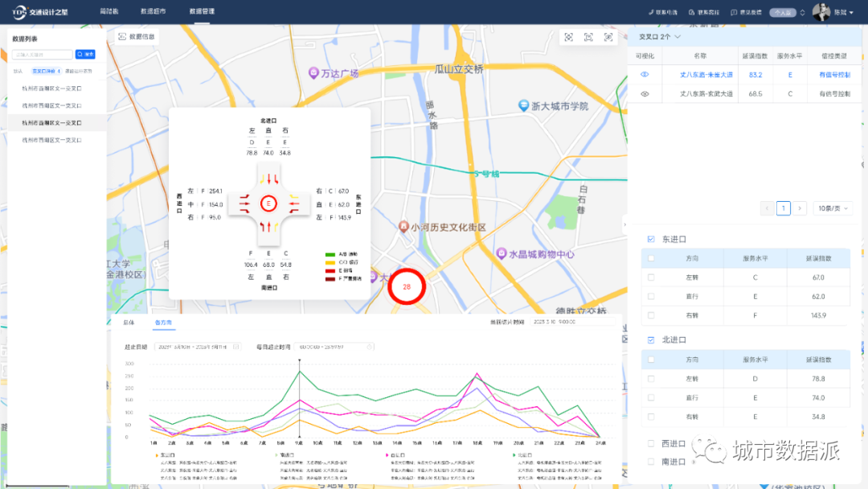Uncheck the 东进口 checkbox
868x489 pixels.
tap(651, 239)
